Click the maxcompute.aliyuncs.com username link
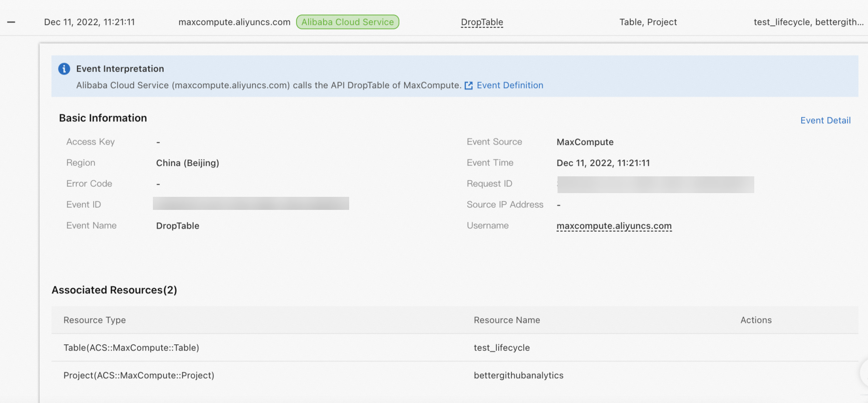 click(x=614, y=226)
